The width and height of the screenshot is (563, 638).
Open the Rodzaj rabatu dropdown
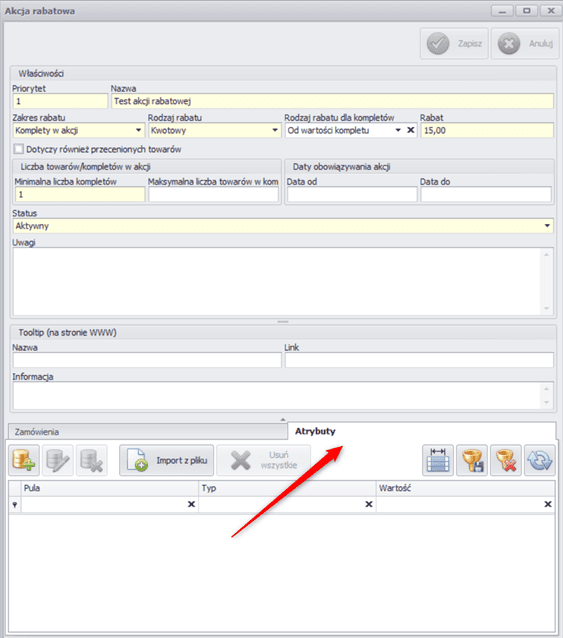pos(275,130)
